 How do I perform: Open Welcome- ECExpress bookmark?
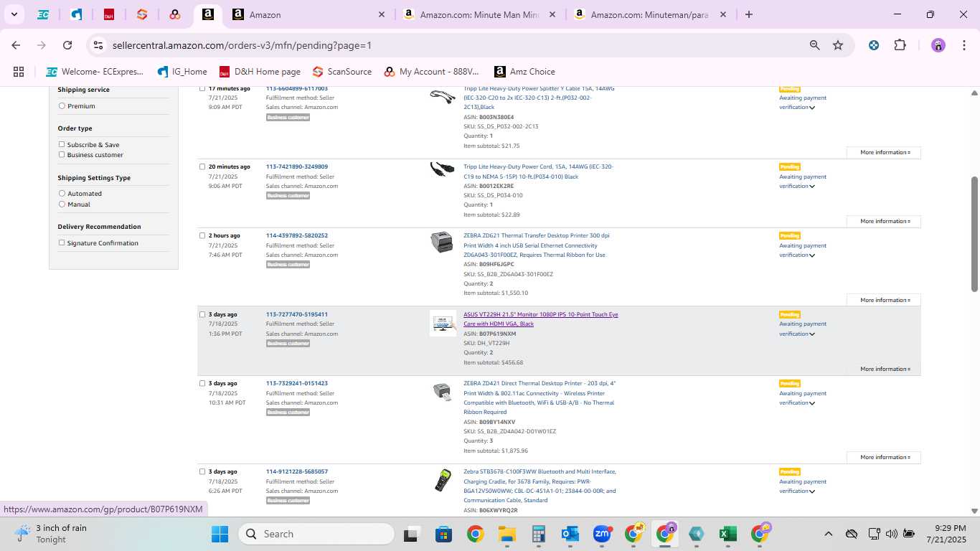pos(95,72)
